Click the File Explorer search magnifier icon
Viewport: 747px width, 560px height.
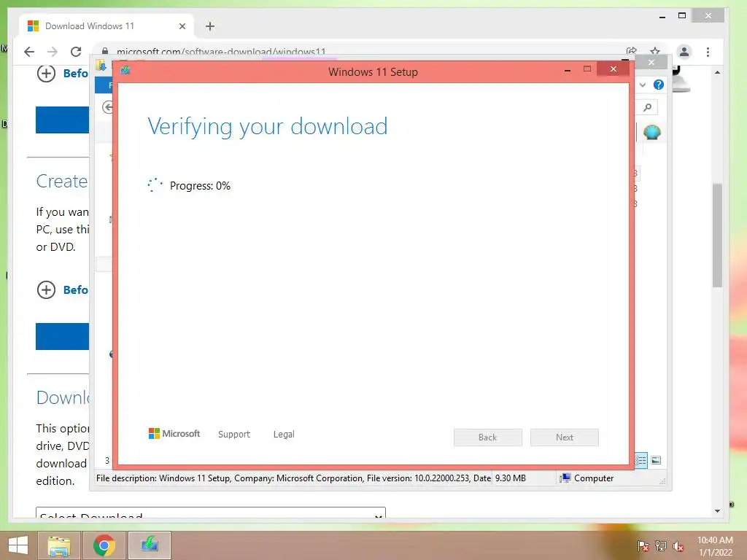tap(648, 108)
